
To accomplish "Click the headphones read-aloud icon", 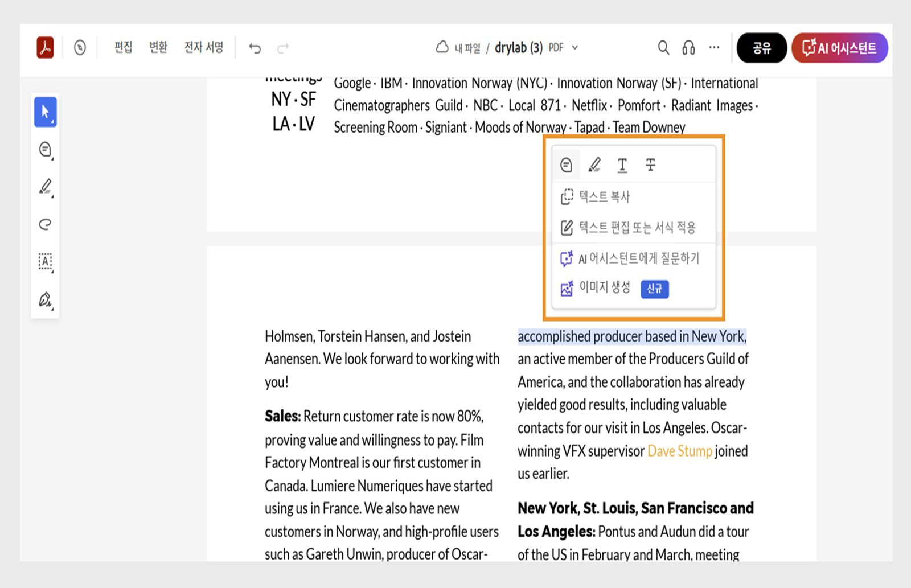I will 688,48.
